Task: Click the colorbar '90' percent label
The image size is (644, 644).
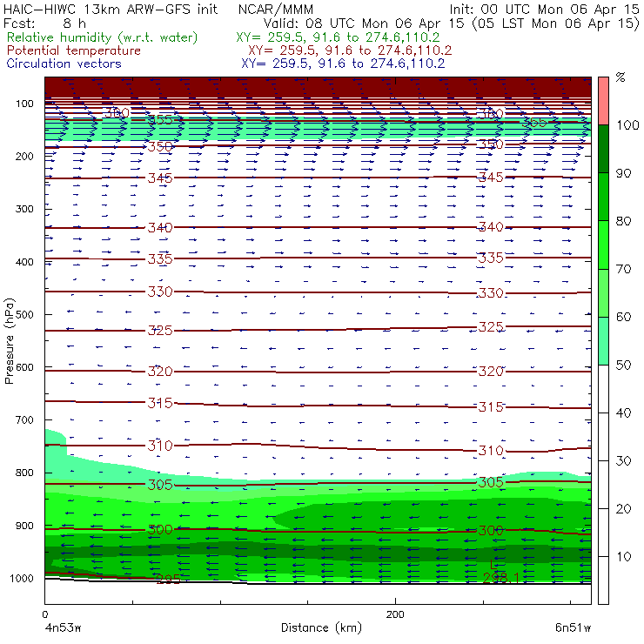Action: pyautogui.click(x=623, y=173)
